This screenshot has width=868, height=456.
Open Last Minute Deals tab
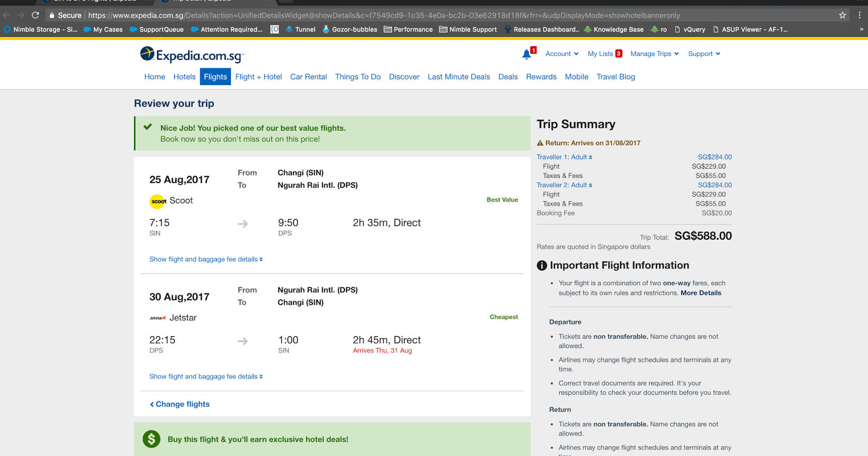(459, 76)
